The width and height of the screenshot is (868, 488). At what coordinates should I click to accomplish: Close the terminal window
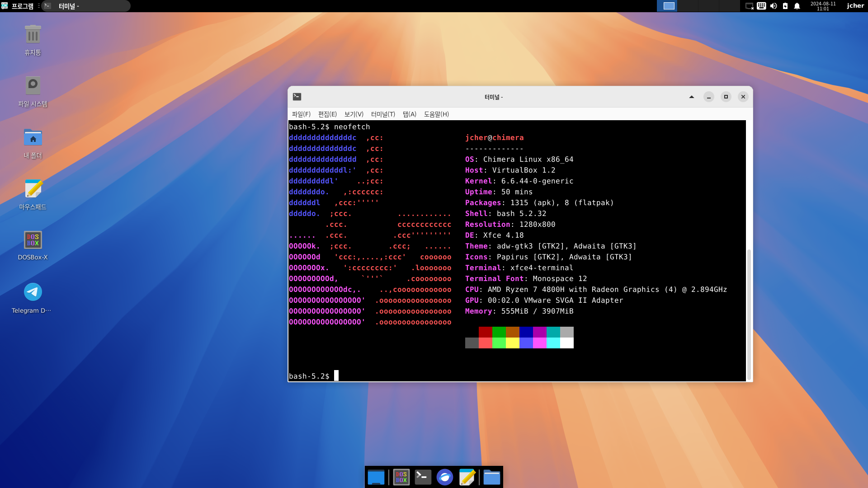coord(743,97)
